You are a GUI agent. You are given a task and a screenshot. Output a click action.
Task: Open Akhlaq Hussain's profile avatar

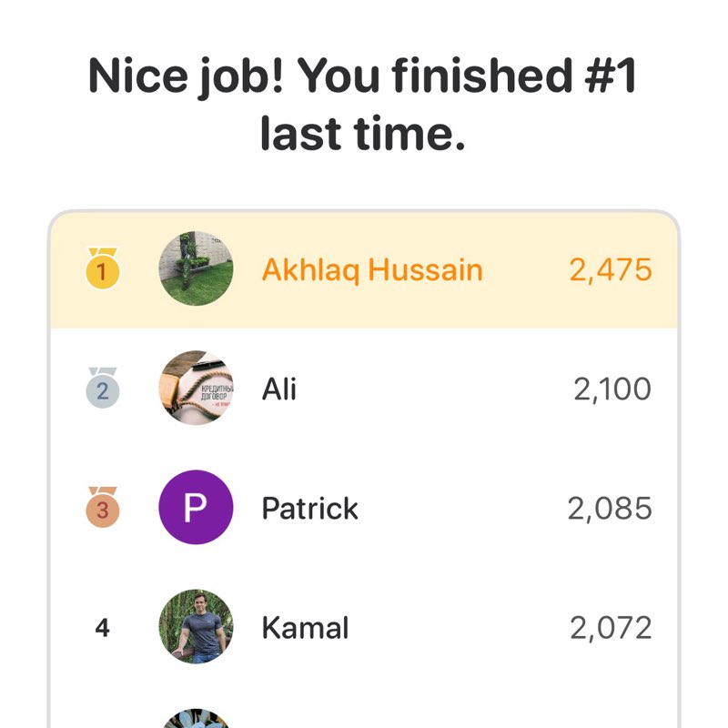pyautogui.click(x=196, y=268)
